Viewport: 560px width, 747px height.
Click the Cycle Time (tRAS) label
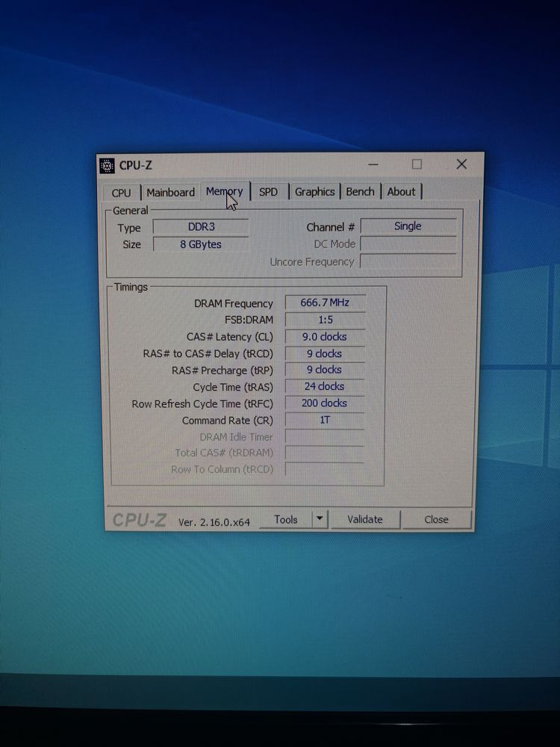coord(233,387)
